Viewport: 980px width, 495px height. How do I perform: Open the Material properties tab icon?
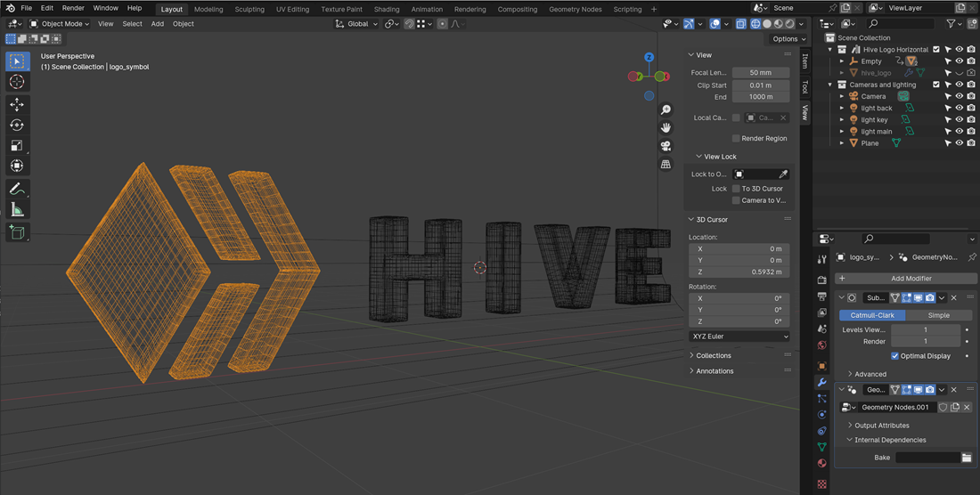coord(822,463)
